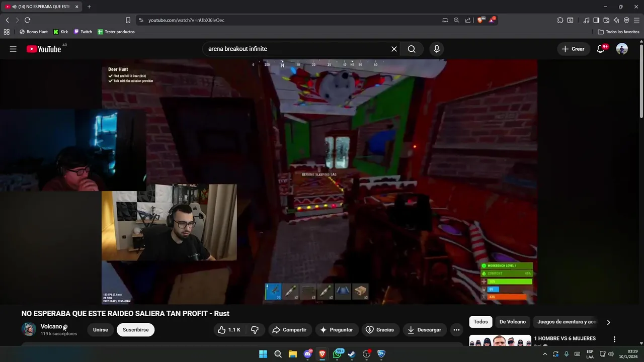This screenshot has width=644, height=362.
Task: Select the 'Todos' filter chip
Action: [480, 322]
